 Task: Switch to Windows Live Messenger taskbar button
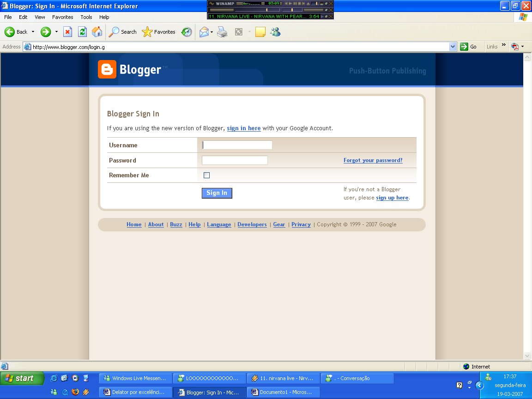(135, 378)
